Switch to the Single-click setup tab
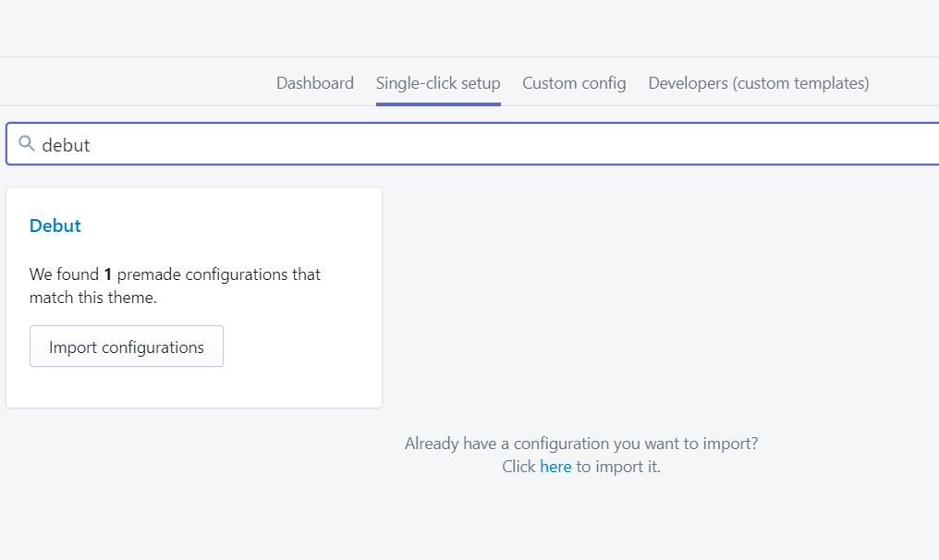Screen dimensions: 939x560 [438, 83]
